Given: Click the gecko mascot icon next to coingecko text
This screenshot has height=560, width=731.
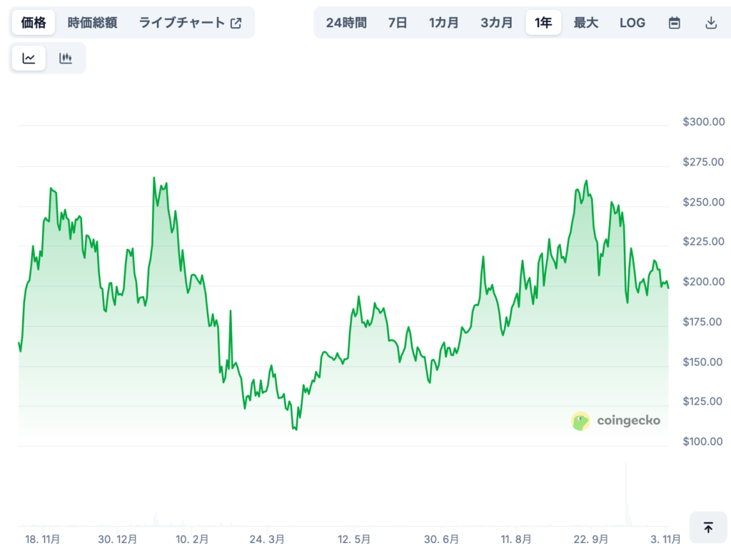Looking at the screenshot, I should tap(580, 421).
